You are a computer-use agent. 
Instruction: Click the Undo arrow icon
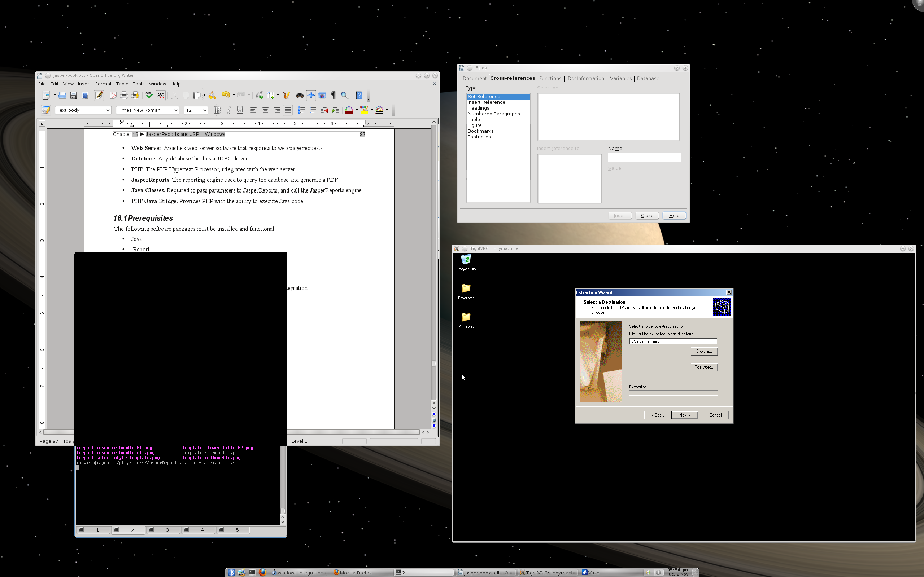[x=225, y=95]
